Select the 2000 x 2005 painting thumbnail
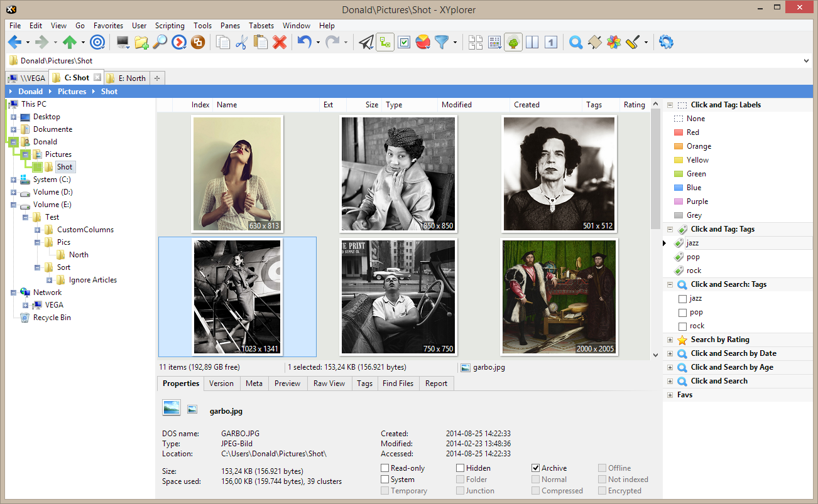The height and width of the screenshot is (504, 818). [x=559, y=296]
